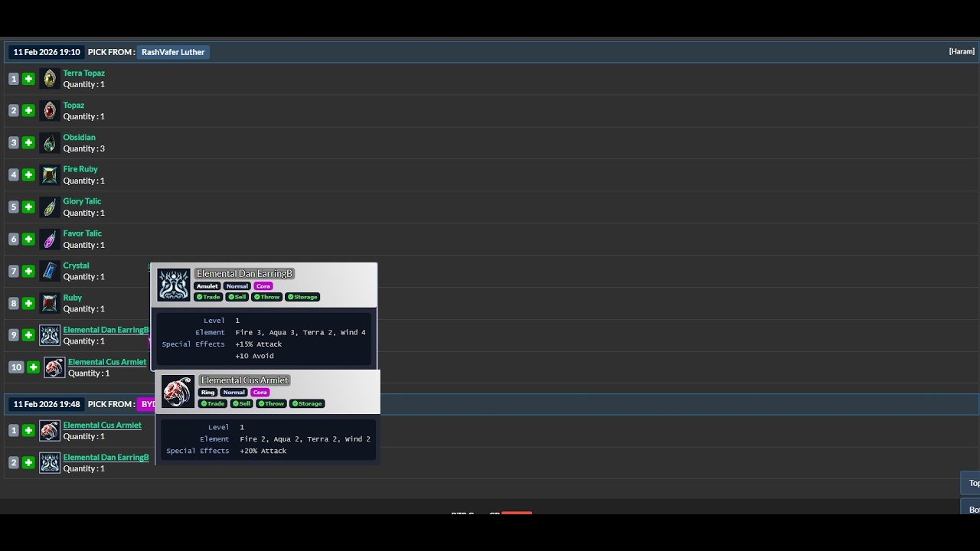980x551 pixels.
Task: Click the 11 Feb 2026 19:48 timestamp
Action: [47, 404]
